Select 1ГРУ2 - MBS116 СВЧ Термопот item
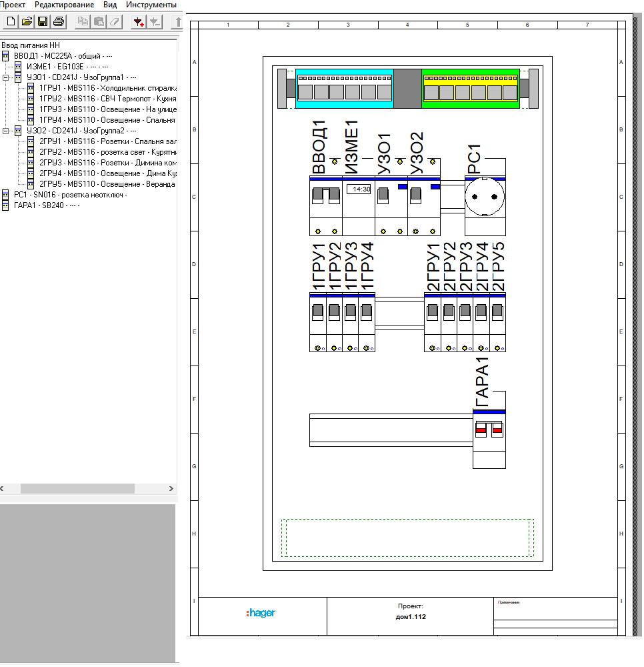 [107, 99]
